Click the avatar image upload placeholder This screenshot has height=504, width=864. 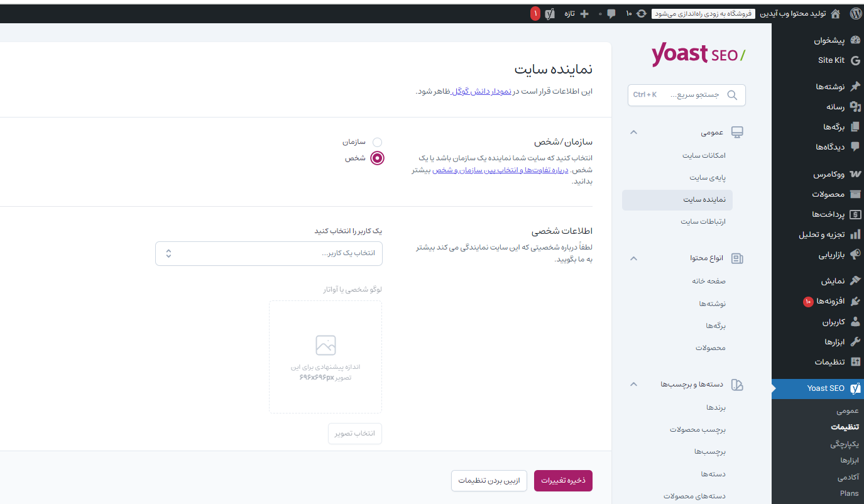tap(325, 356)
